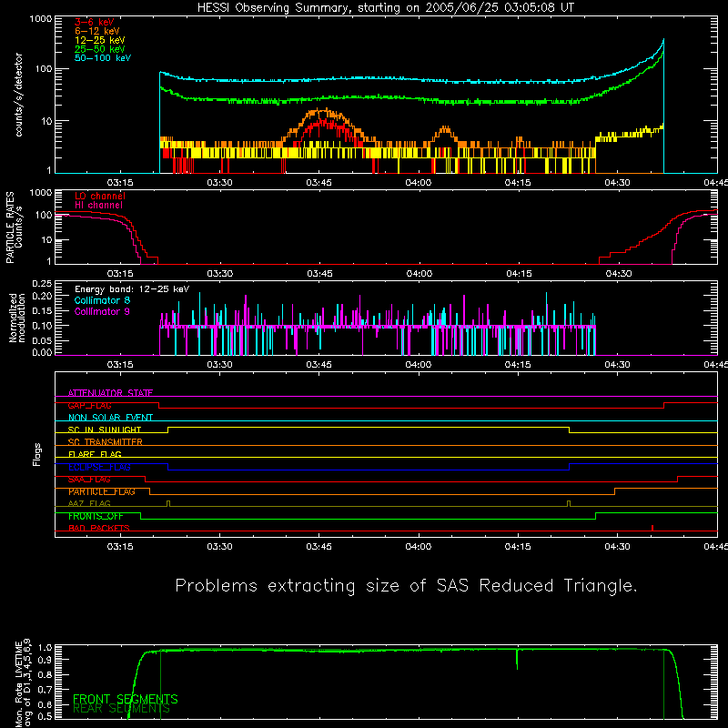
Task: Click the SC_IN_SUNLIGHT flag label
Action: [x=105, y=430]
